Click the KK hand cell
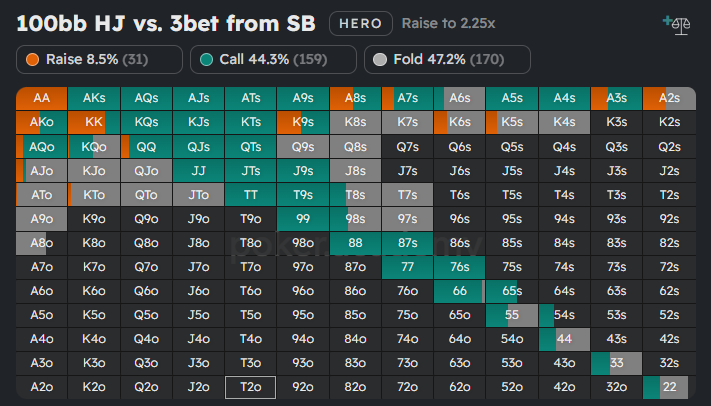 pyautogui.click(x=94, y=122)
